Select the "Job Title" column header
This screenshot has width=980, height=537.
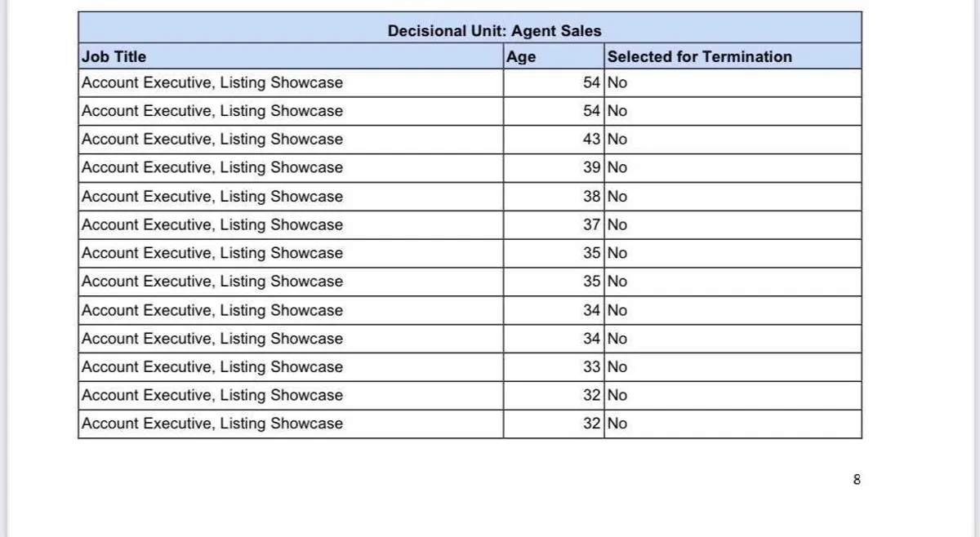coord(114,56)
